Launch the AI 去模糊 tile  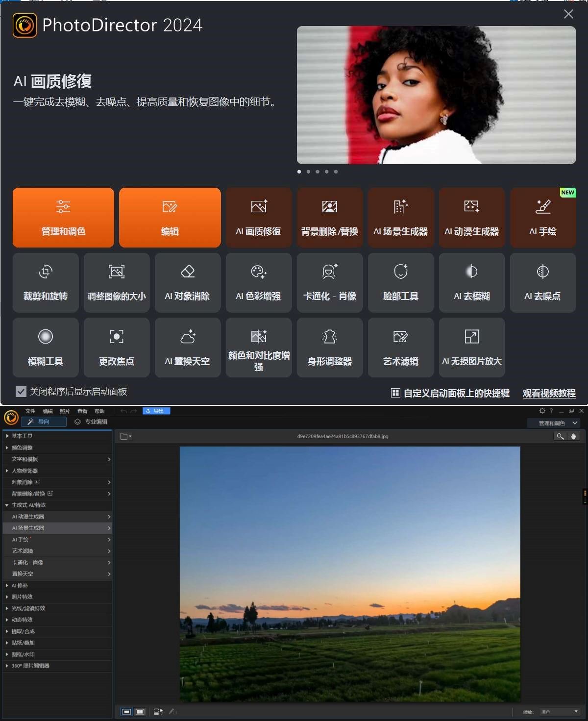pyautogui.click(x=472, y=283)
